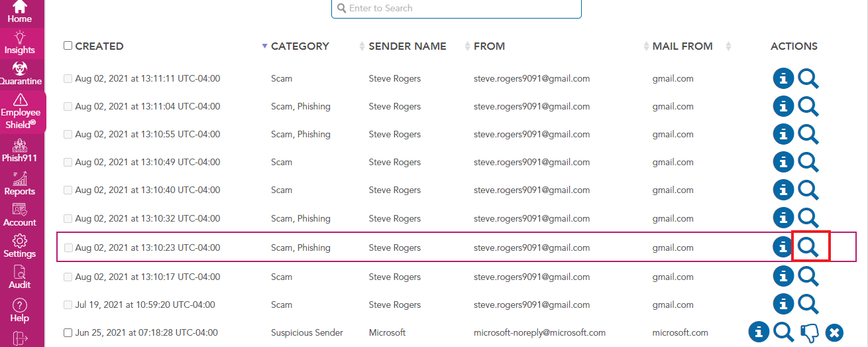This screenshot has width=868, height=347.
Task: Go to Reports in the sidebar
Action: [20, 184]
